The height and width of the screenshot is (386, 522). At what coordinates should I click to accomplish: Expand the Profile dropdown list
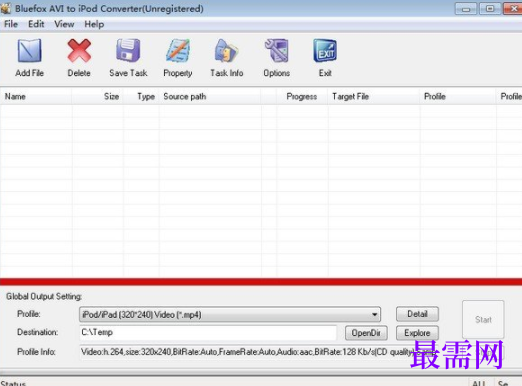pos(374,314)
